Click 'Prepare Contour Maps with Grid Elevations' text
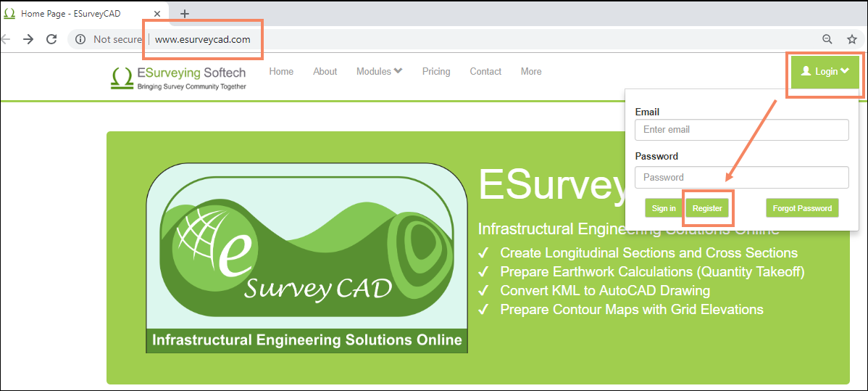This screenshot has height=391, width=868. 632,310
